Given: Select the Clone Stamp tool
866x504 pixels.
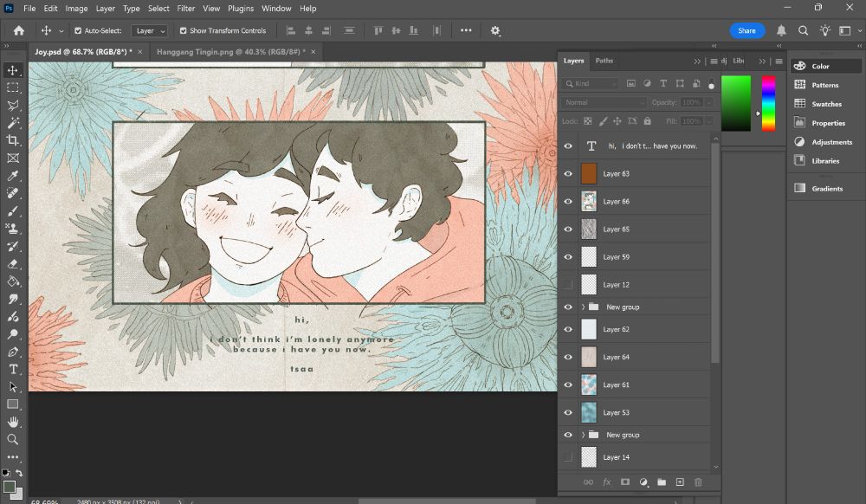Looking at the screenshot, I should 13,229.
